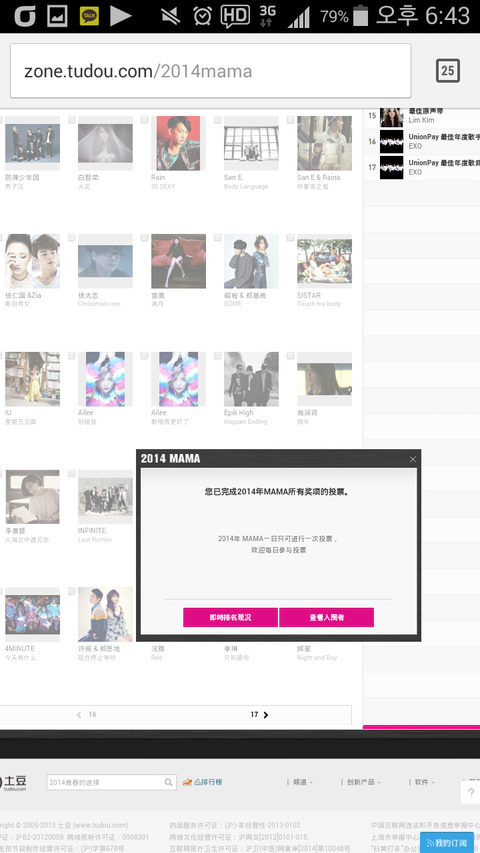Screen dimensions: 480x853
Task: Open the KakaoTalk notification icon in status bar
Action: [89, 16]
